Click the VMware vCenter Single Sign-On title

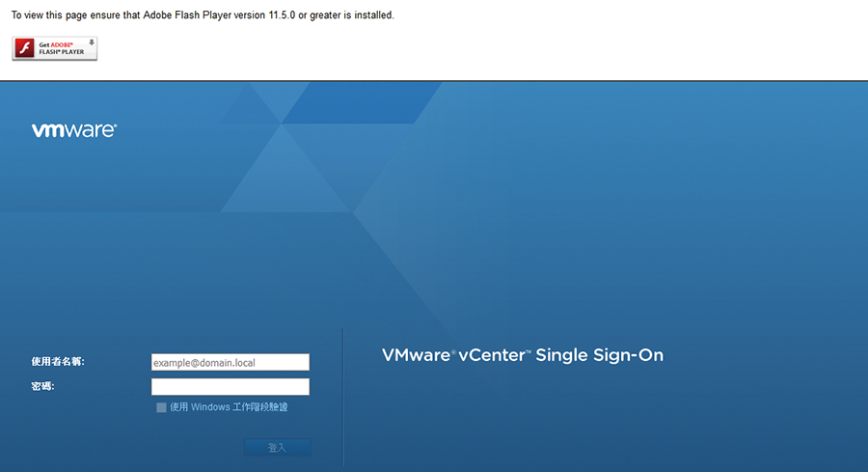pos(523,355)
